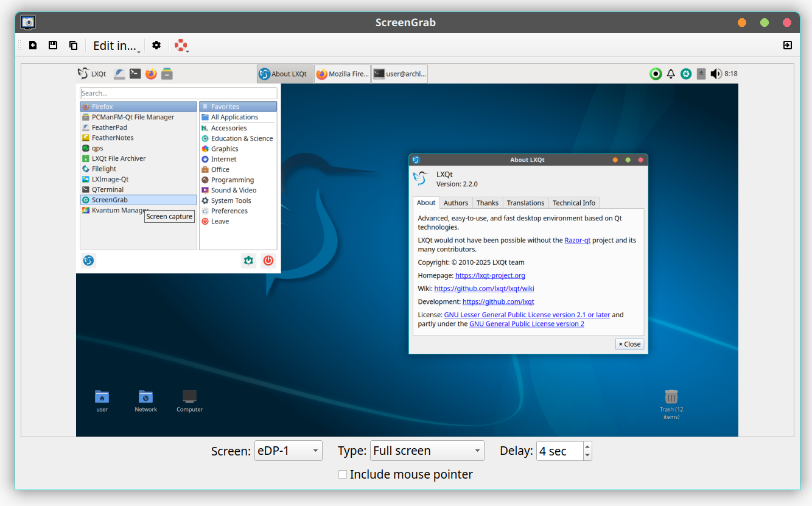Select Filelight in the menu list
The width and height of the screenshot is (812, 506).
click(138, 169)
